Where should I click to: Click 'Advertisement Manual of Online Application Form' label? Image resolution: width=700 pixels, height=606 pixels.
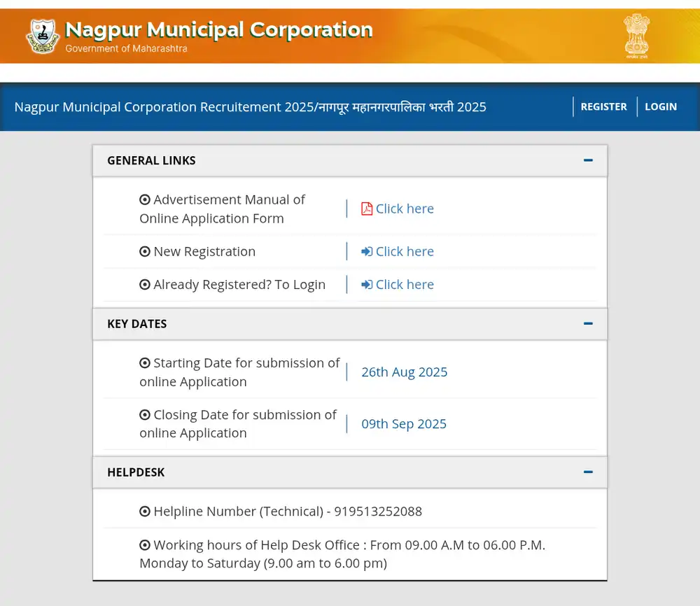coord(222,209)
